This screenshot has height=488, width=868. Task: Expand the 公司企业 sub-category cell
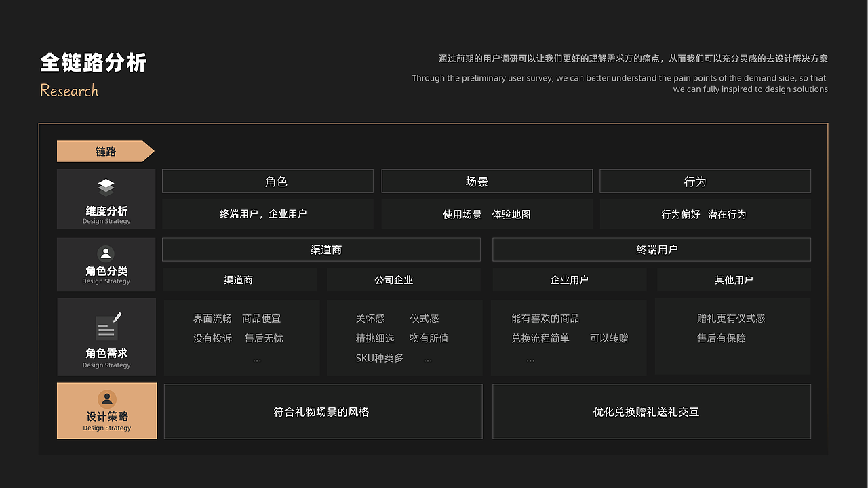coord(403,279)
